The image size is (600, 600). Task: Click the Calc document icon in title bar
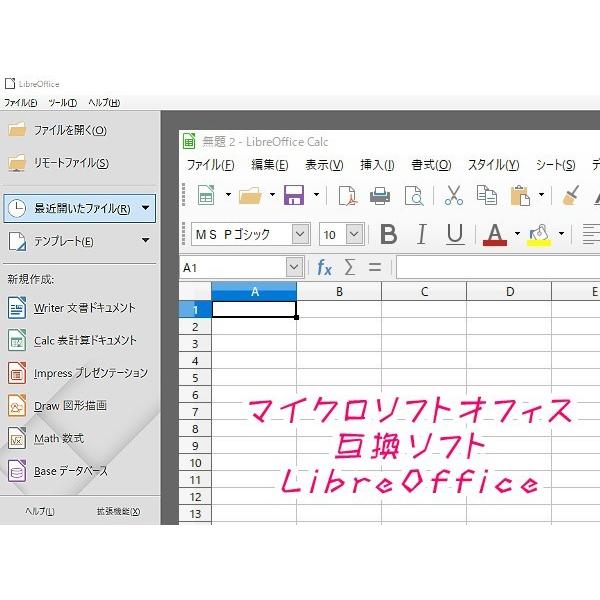pos(189,141)
